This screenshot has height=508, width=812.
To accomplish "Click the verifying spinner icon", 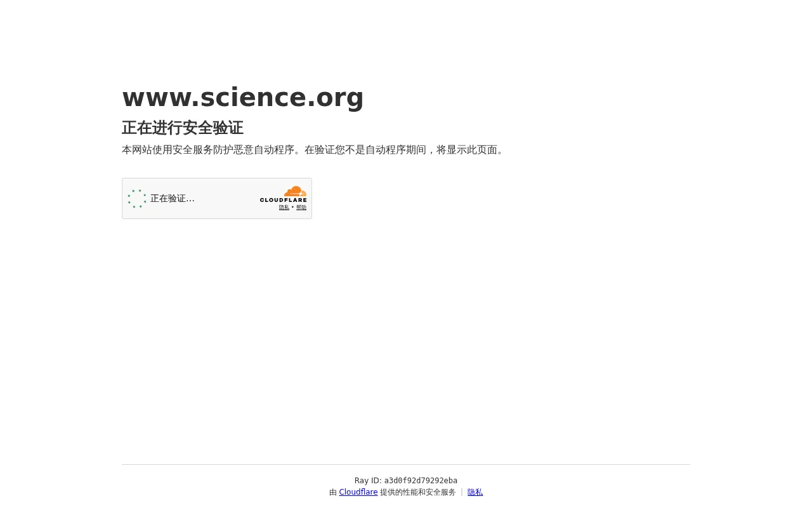I will [137, 199].
